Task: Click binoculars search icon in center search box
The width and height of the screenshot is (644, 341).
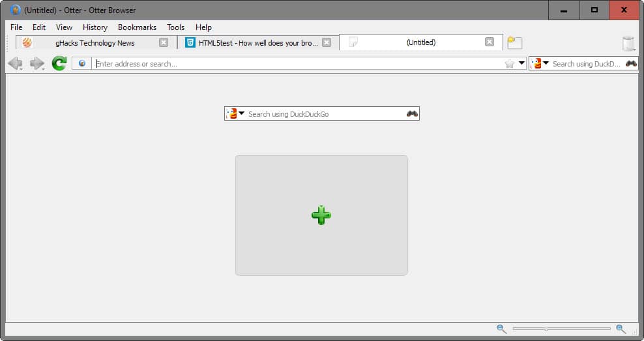Action: (x=412, y=114)
